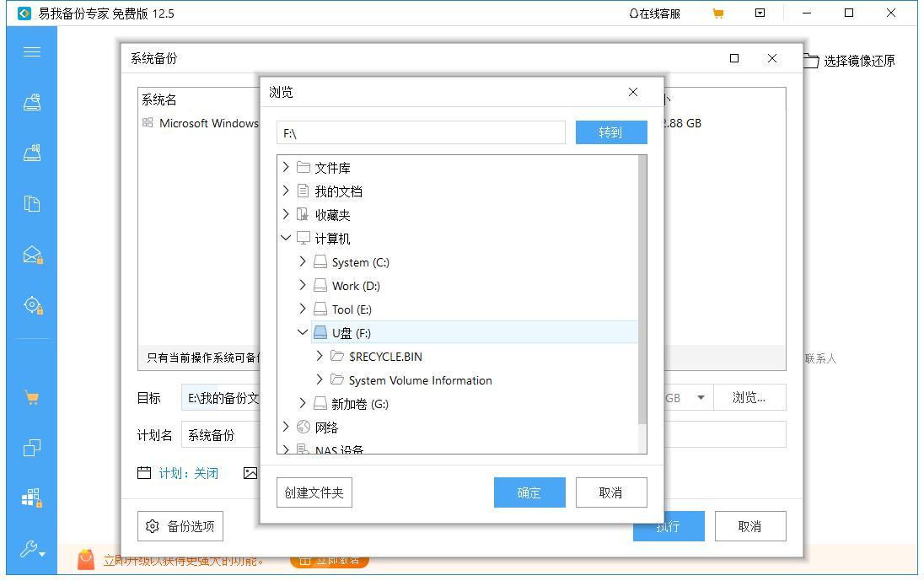Image resolution: width=924 pixels, height=581 pixels.
Task: Click 创建文件夹 to create a new folder
Action: 314,492
